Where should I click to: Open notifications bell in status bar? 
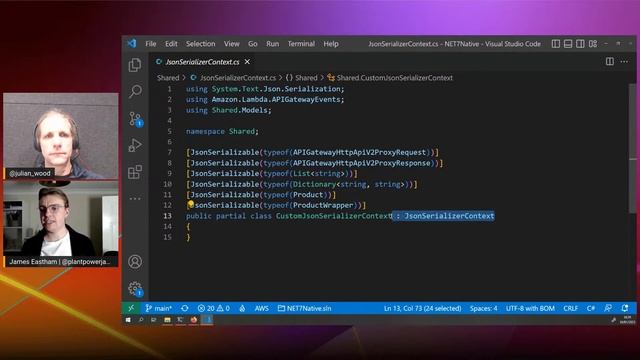pyautogui.click(x=625, y=308)
